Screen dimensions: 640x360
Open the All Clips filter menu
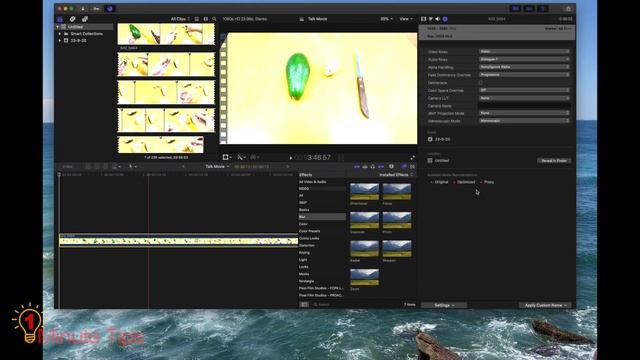click(x=180, y=19)
